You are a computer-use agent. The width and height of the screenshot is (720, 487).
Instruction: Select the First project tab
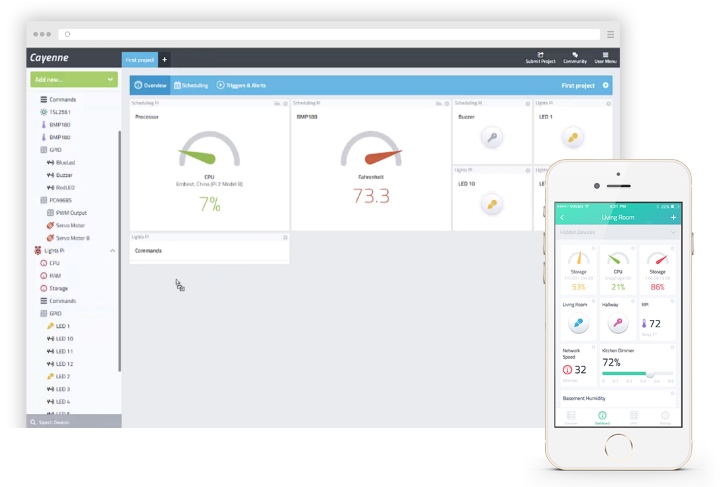pos(140,60)
